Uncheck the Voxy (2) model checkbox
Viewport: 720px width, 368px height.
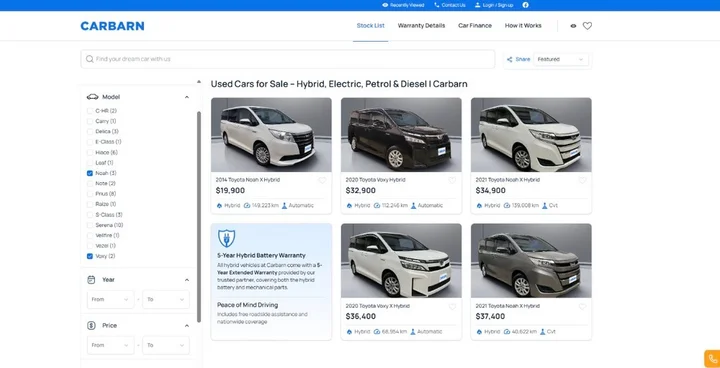[90, 256]
